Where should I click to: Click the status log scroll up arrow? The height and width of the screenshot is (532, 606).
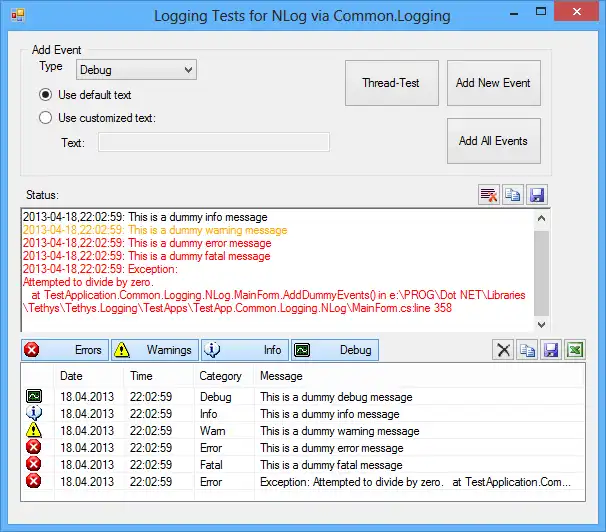tap(541, 219)
